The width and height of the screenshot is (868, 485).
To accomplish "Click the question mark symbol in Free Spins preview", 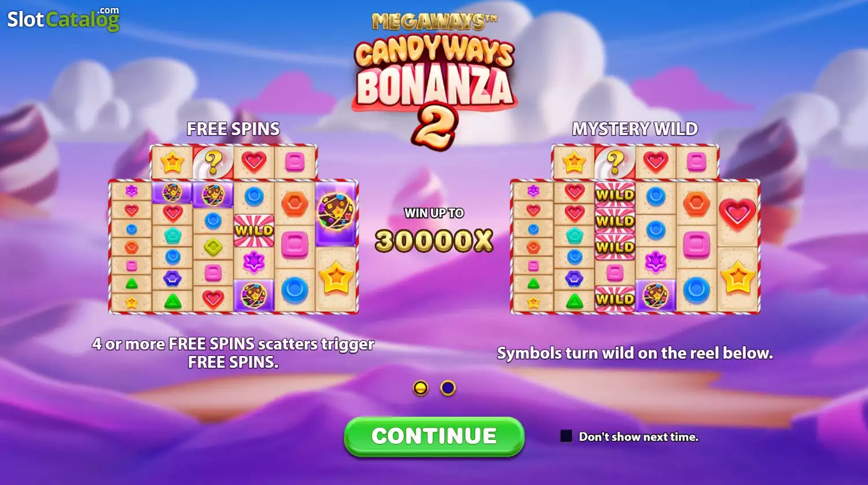I will (214, 162).
